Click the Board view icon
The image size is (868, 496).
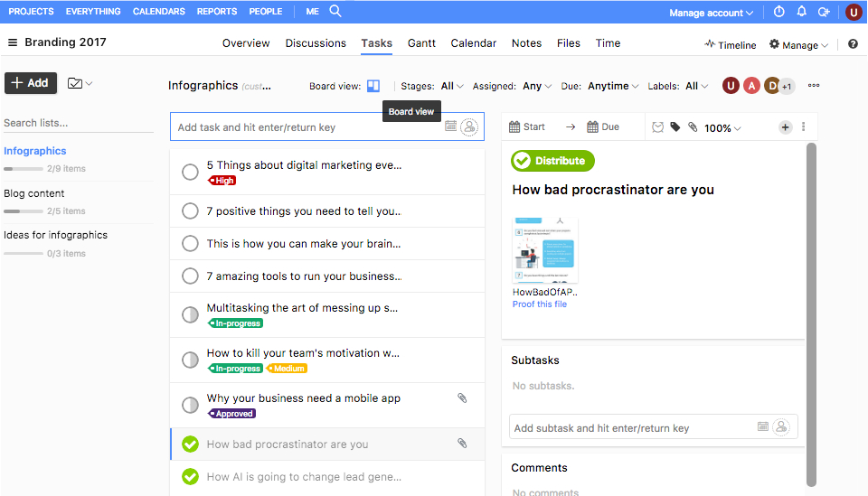click(373, 86)
